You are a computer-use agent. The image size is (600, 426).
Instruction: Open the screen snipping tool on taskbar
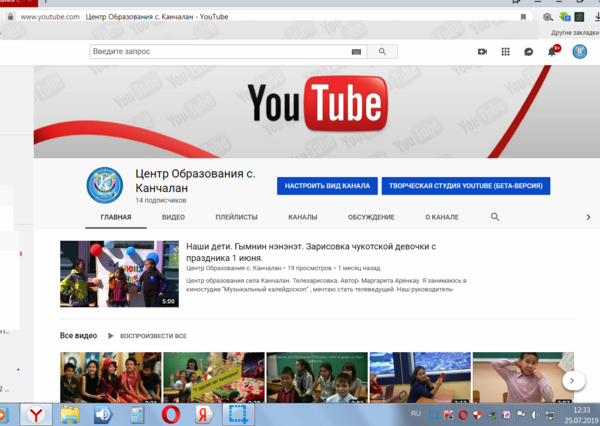tap(238, 415)
